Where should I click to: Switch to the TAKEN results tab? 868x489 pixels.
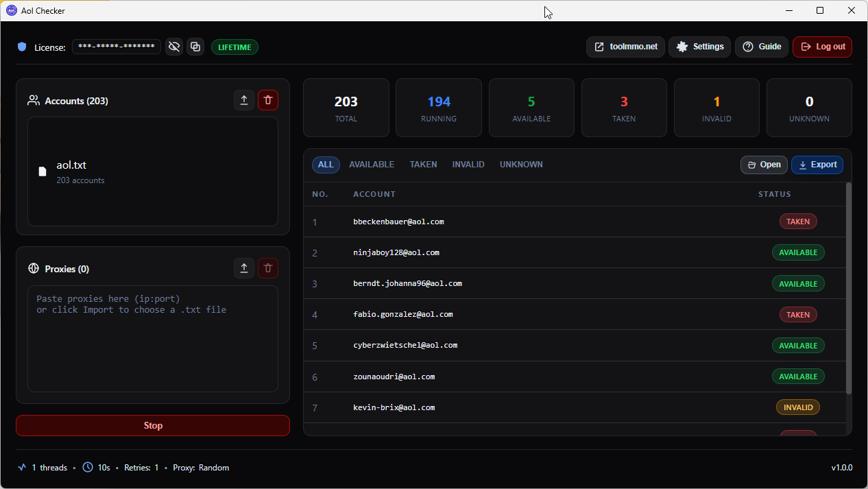[423, 165]
